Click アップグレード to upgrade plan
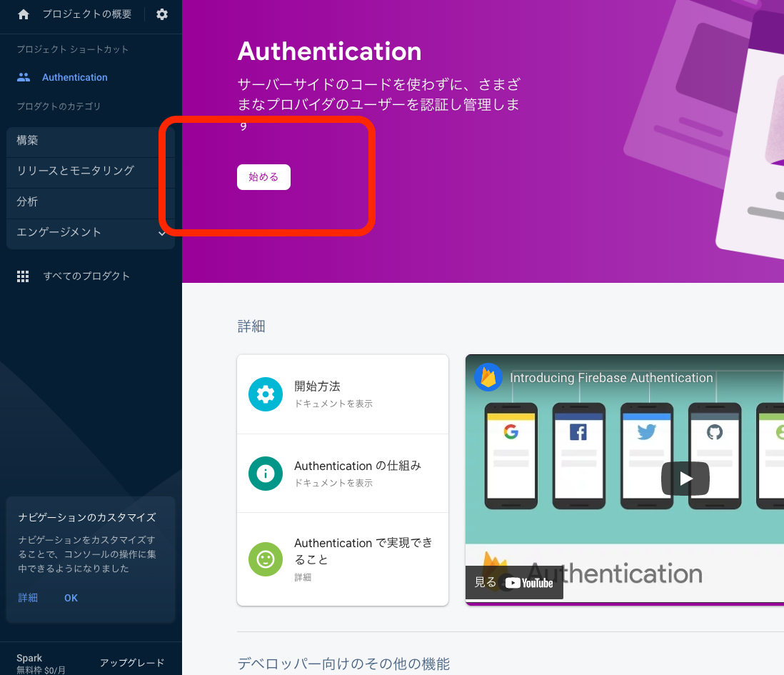 (132, 663)
